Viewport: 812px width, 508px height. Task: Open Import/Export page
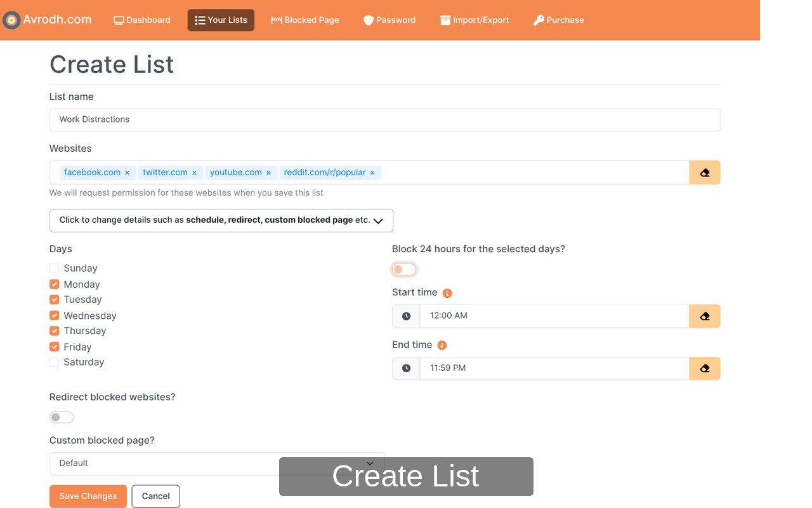[475, 20]
